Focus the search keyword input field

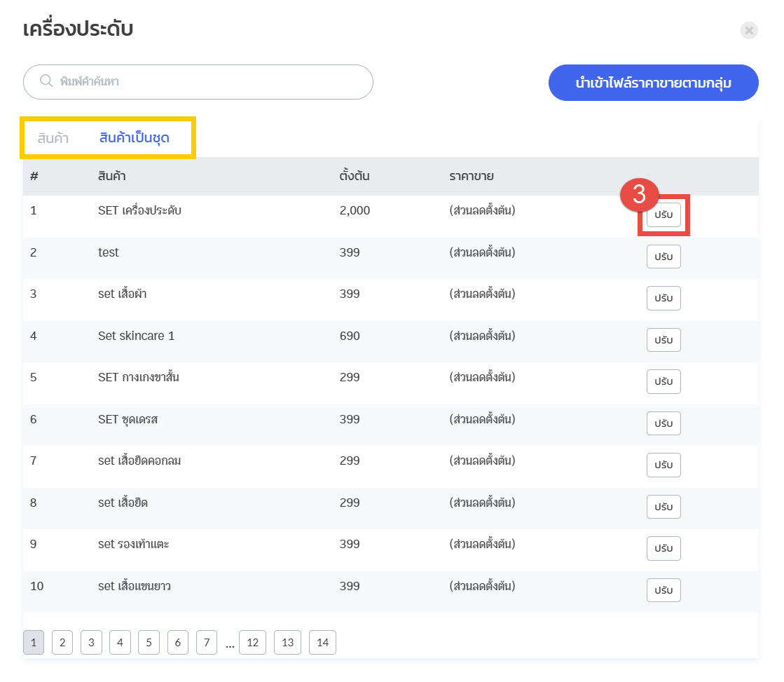pyautogui.click(x=210, y=82)
